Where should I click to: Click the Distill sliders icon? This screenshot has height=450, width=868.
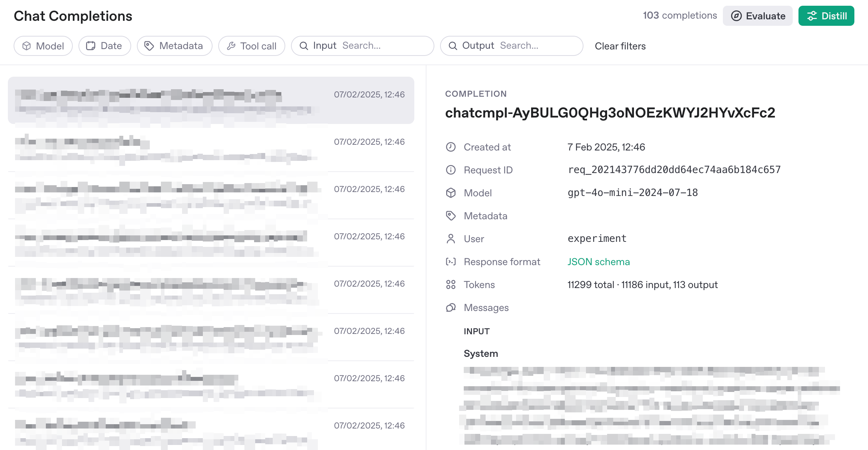coord(812,16)
